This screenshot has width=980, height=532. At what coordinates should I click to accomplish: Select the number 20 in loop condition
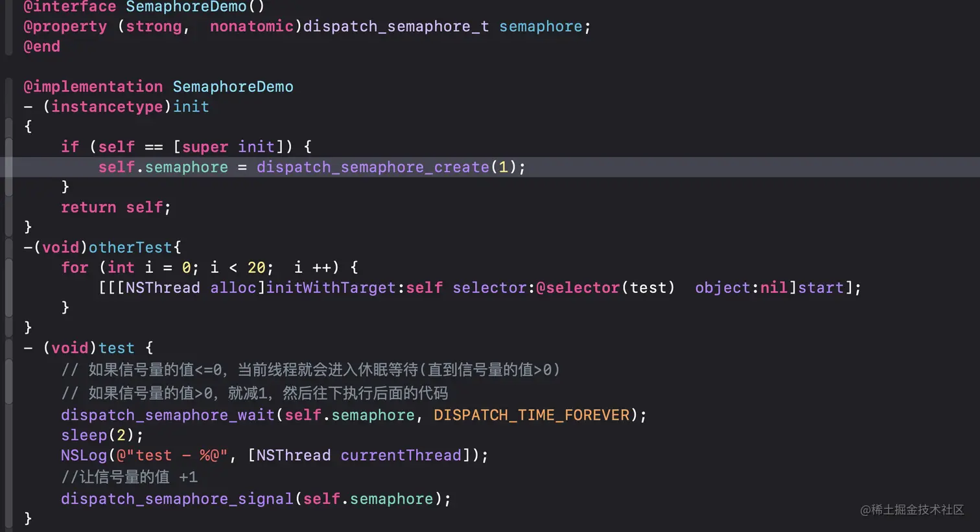[256, 268]
